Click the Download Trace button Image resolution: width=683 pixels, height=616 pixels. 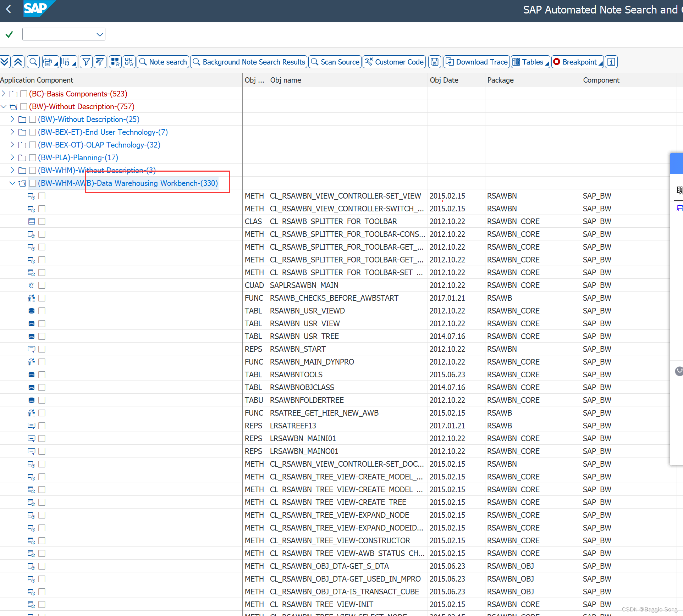[x=477, y=62]
